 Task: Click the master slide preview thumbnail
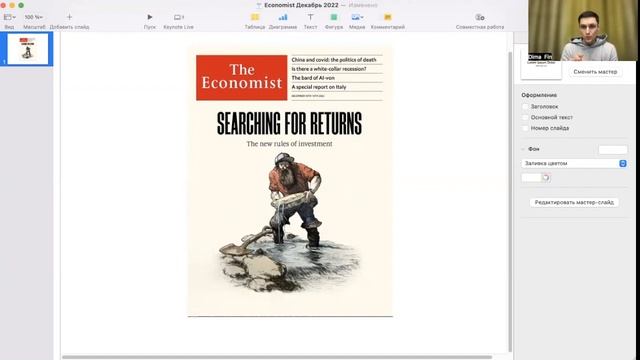point(541,67)
